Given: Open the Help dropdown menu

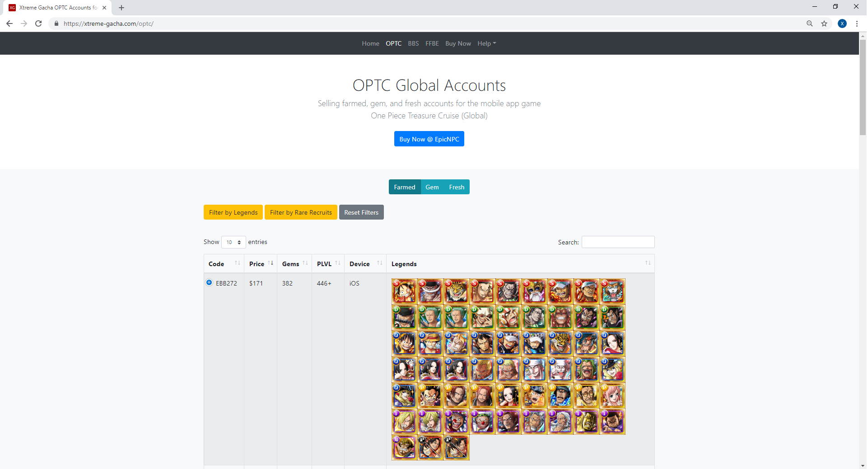Looking at the screenshot, I should pos(487,43).
